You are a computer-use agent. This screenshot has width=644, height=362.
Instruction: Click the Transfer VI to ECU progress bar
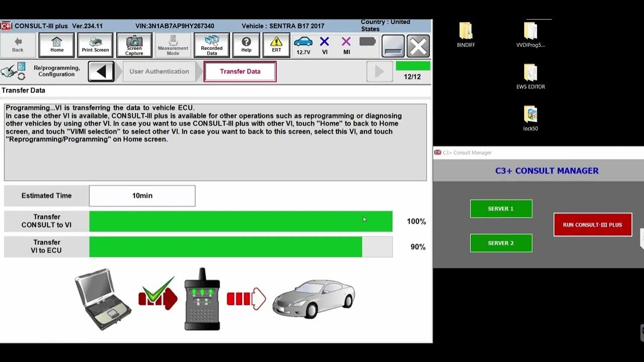point(241,246)
